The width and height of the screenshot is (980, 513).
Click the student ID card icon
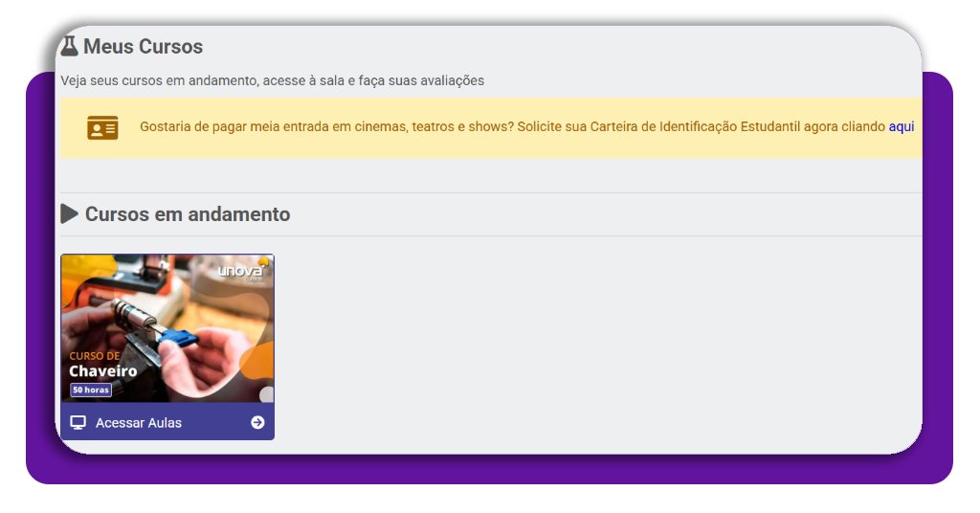(x=102, y=127)
